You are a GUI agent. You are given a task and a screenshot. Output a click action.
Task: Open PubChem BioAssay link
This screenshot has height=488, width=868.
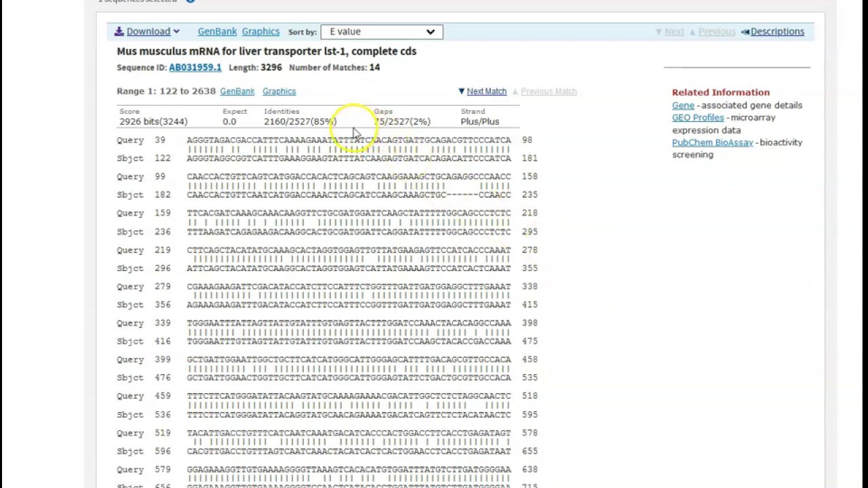712,142
